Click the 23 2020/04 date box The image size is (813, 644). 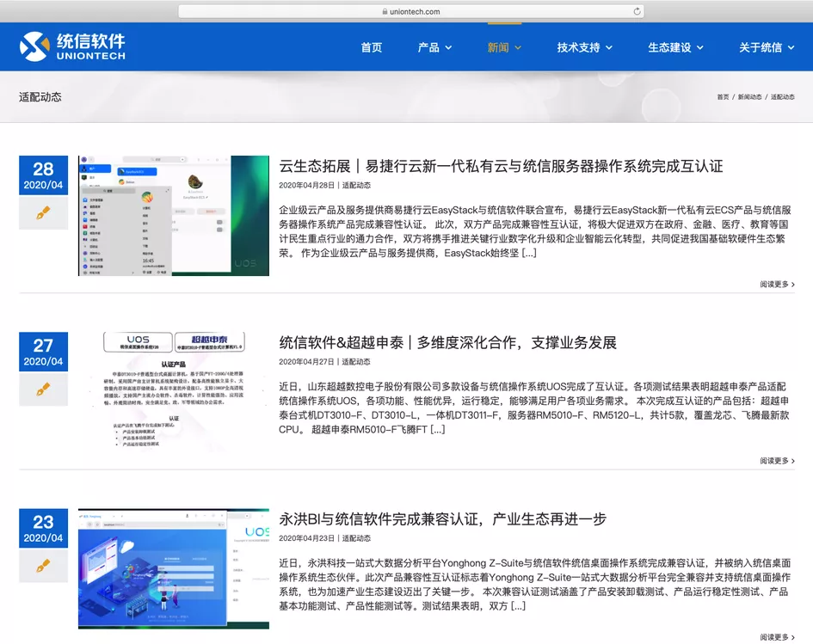tap(43, 529)
